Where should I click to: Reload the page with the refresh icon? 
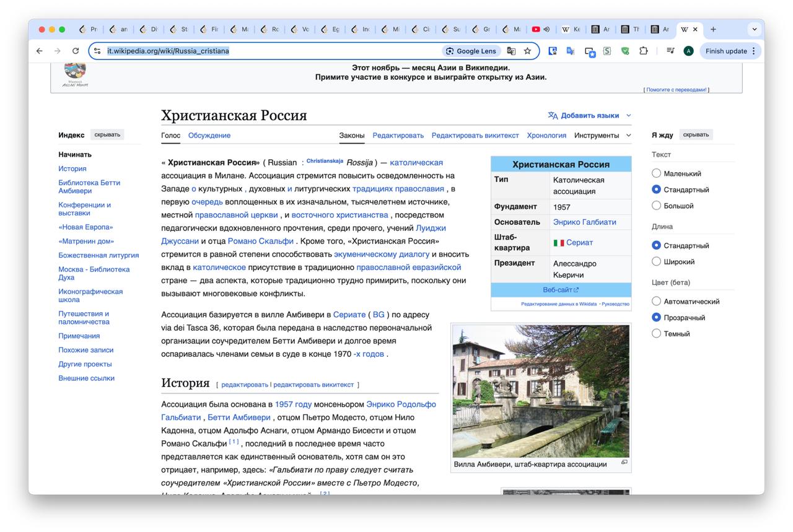(76, 51)
